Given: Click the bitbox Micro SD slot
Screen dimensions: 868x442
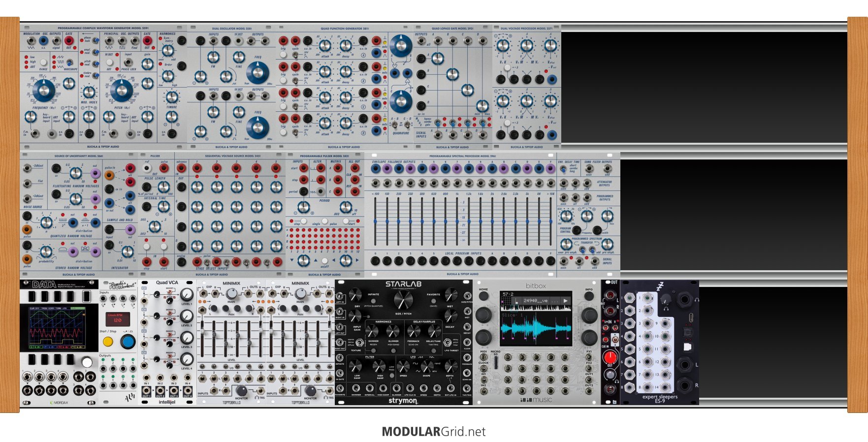Looking at the screenshot, I should (x=495, y=363).
